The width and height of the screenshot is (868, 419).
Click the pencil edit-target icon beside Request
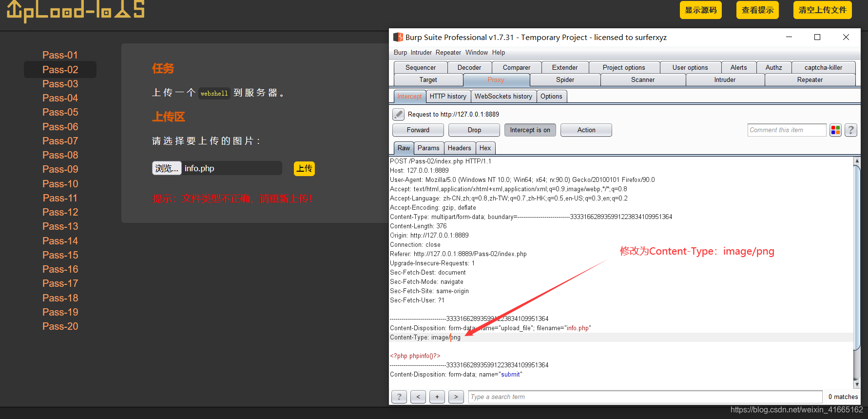tap(398, 114)
